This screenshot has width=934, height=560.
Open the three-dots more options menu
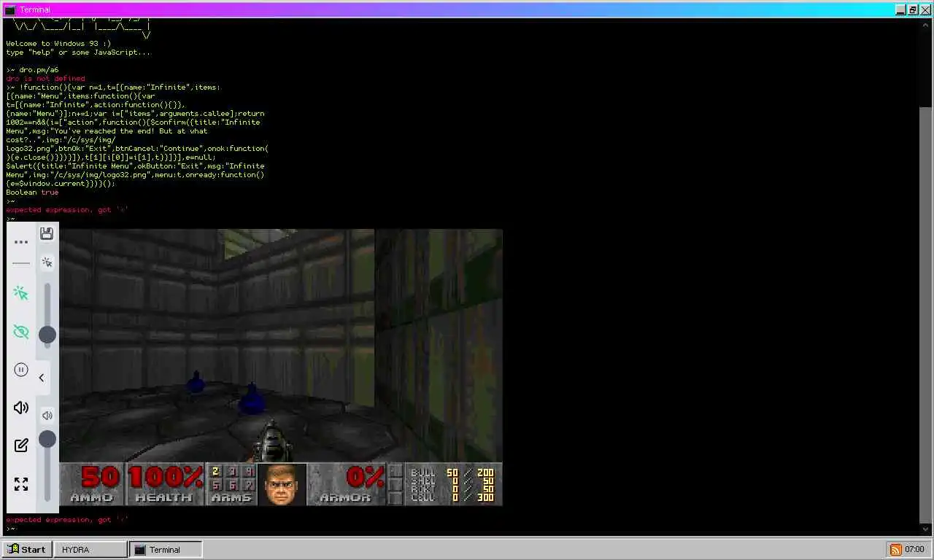coord(21,242)
